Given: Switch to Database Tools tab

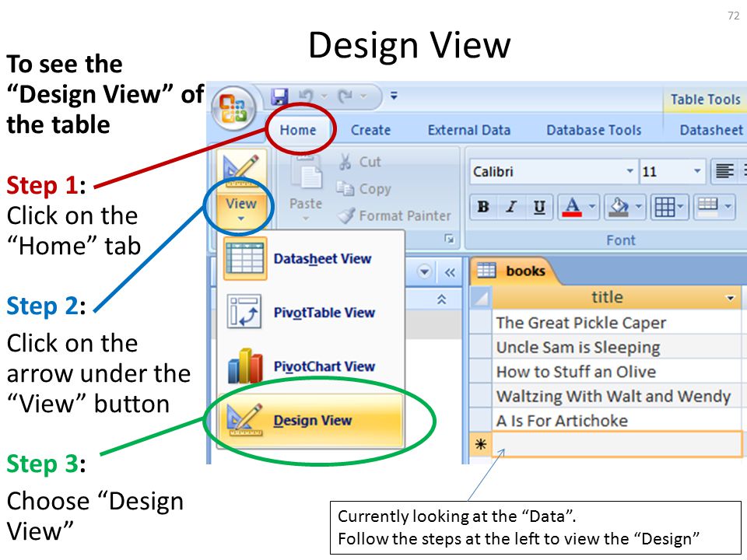Looking at the screenshot, I should (x=594, y=130).
